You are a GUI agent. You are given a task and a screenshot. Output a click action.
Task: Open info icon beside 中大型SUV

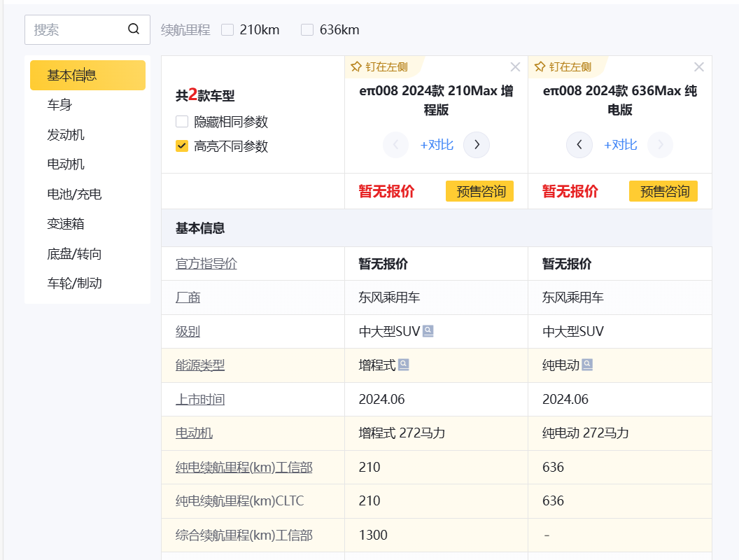pos(428,331)
